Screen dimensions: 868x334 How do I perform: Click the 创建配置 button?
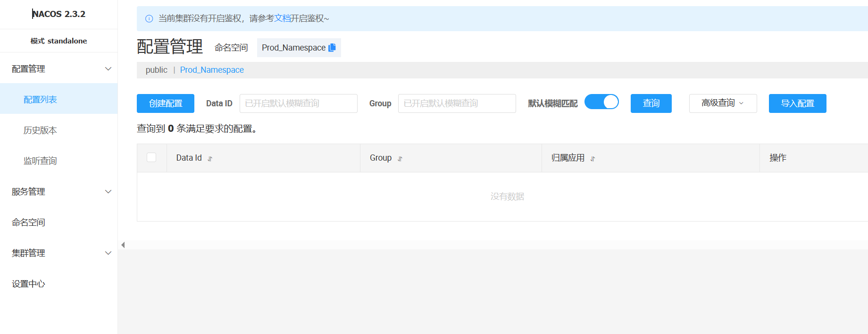[166, 103]
